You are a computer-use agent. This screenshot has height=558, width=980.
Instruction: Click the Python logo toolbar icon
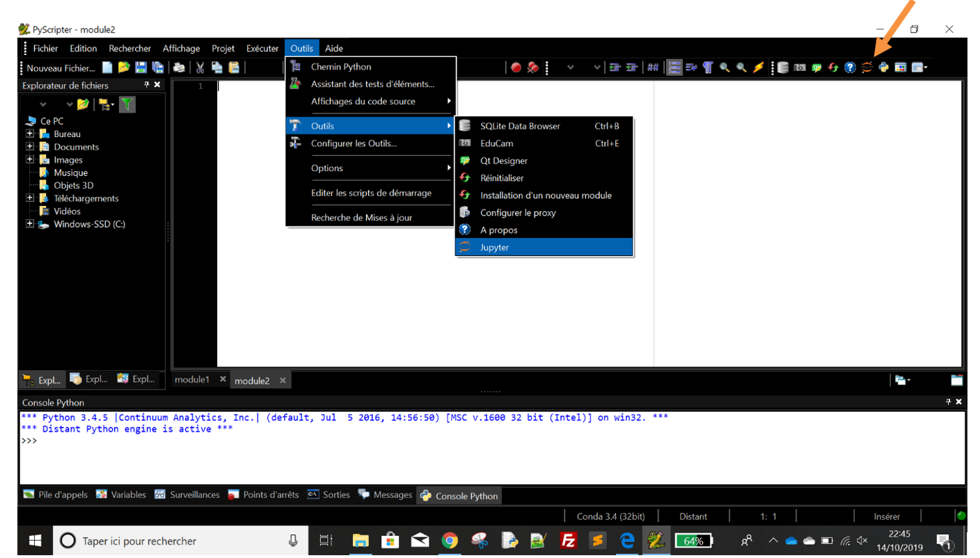tap(883, 67)
